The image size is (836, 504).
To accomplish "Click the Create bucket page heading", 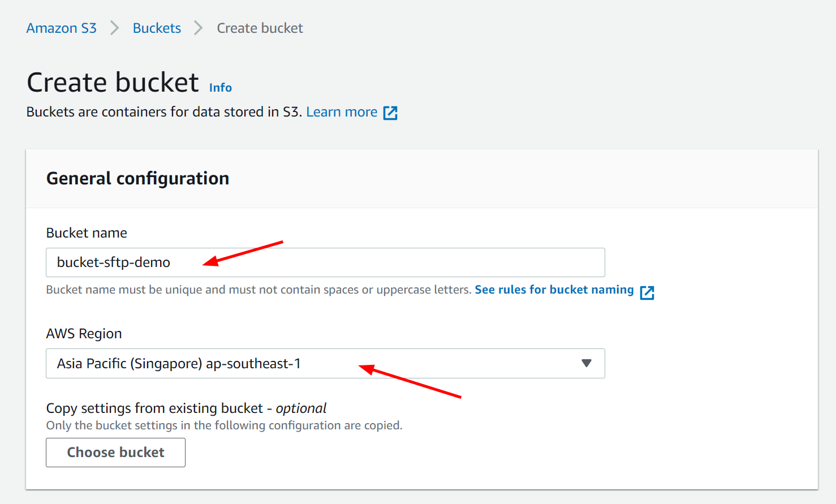I will coord(113,83).
